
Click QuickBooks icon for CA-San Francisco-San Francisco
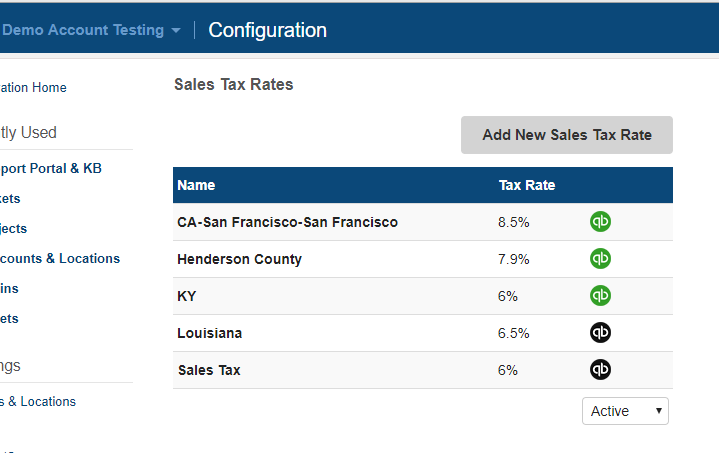[600, 222]
